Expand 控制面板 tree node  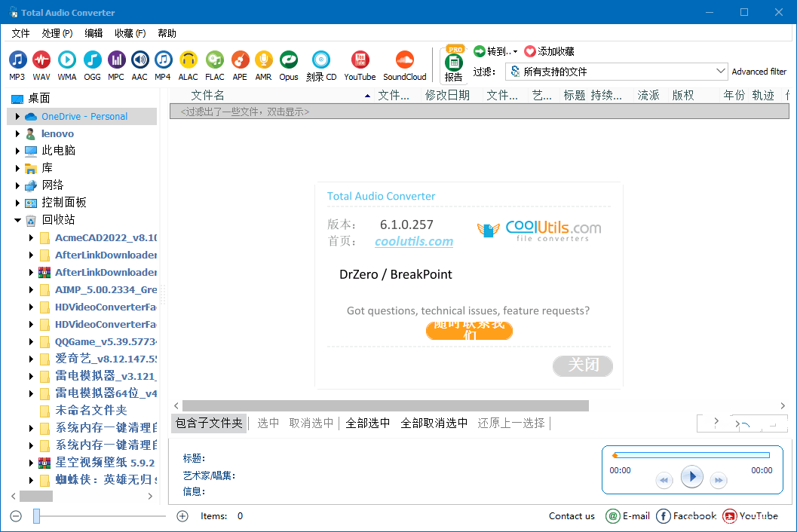[x=17, y=203]
